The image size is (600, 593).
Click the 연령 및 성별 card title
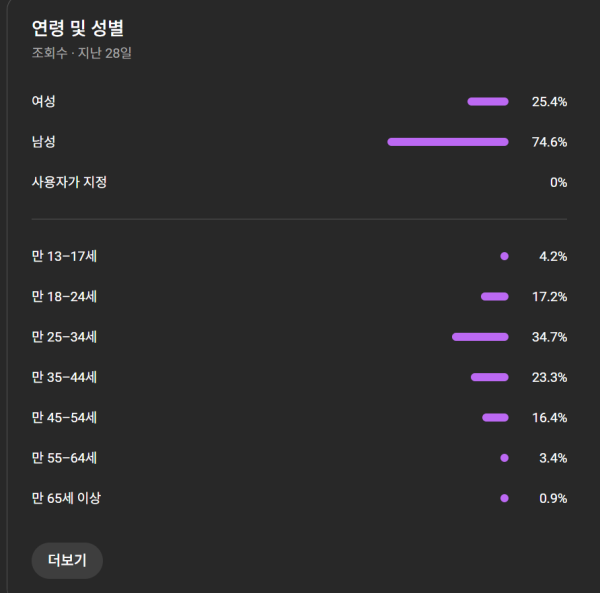coord(78,28)
